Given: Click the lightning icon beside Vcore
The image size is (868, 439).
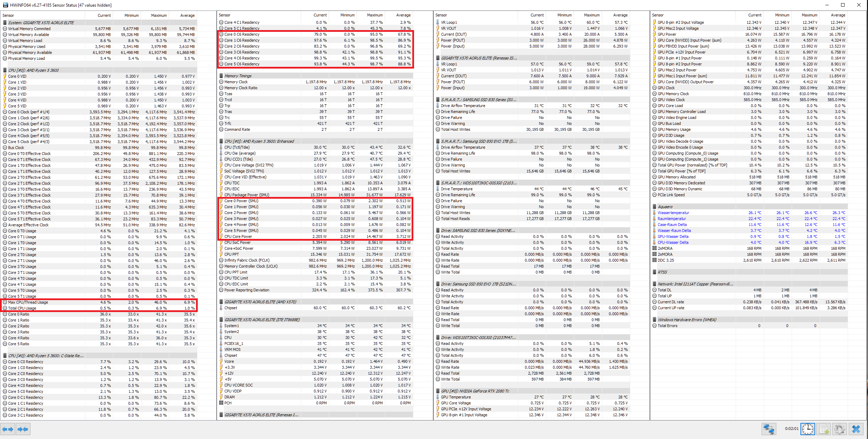Looking at the screenshot, I should tap(221, 361).
